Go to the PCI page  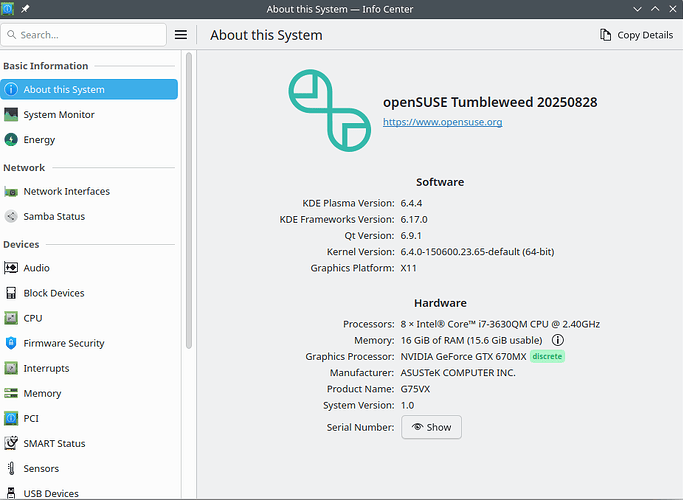(30, 418)
